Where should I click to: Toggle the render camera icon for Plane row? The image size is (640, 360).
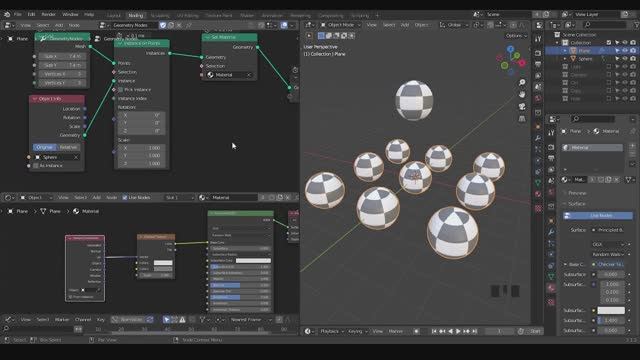tap(633, 51)
